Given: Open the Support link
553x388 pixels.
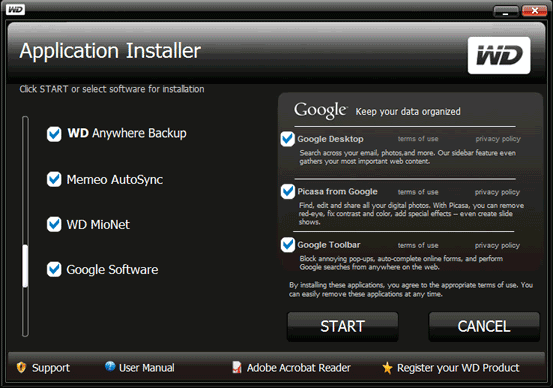Looking at the screenshot, I should pos(51,368).
